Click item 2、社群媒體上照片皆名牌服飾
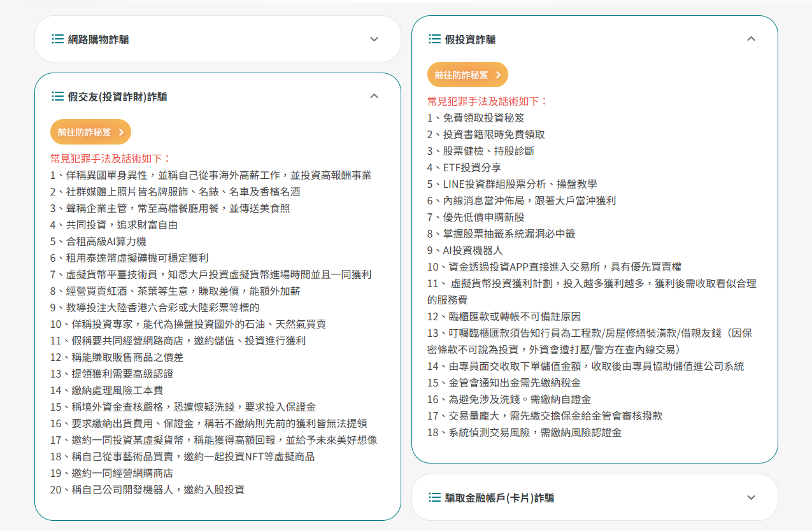This screenshot has height=531, width=812. pos(175,192)
